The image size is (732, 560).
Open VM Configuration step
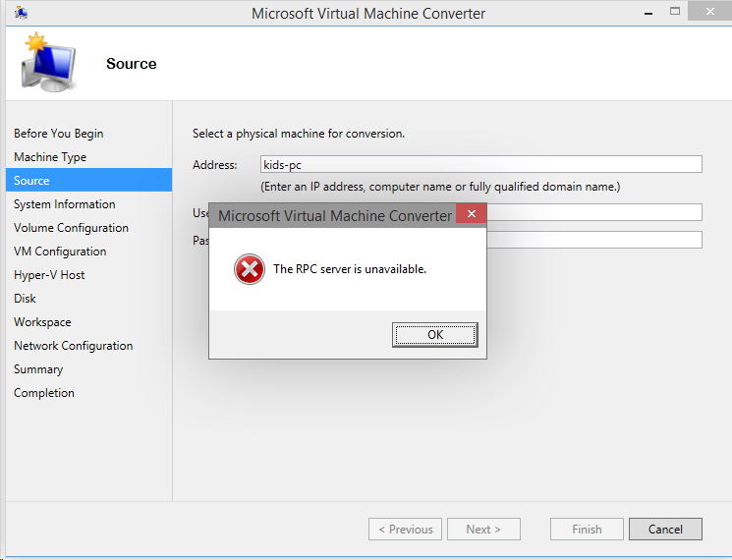click(60, 252)
